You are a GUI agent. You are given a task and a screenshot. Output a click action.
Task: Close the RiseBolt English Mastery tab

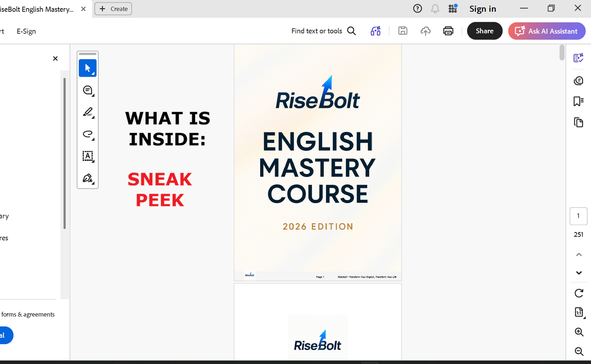point(83,9)
